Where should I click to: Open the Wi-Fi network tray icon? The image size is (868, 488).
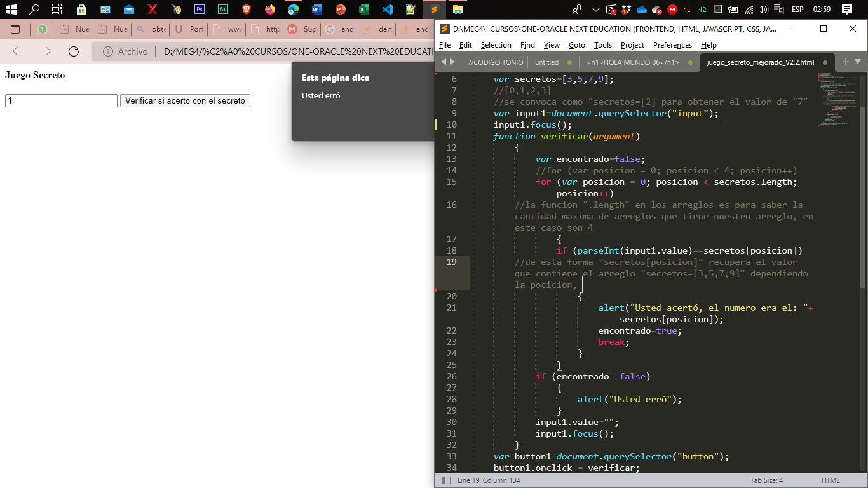[x=749, y=10]
